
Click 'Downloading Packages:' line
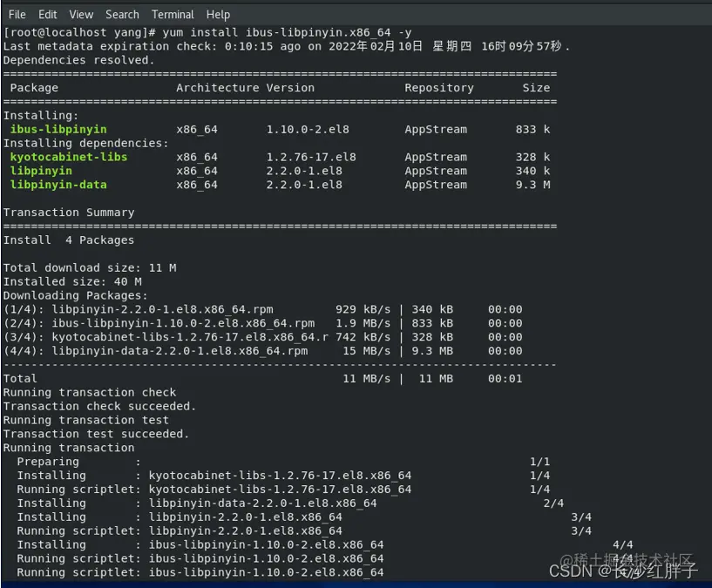pyautogui.click(x=75, y=295)
